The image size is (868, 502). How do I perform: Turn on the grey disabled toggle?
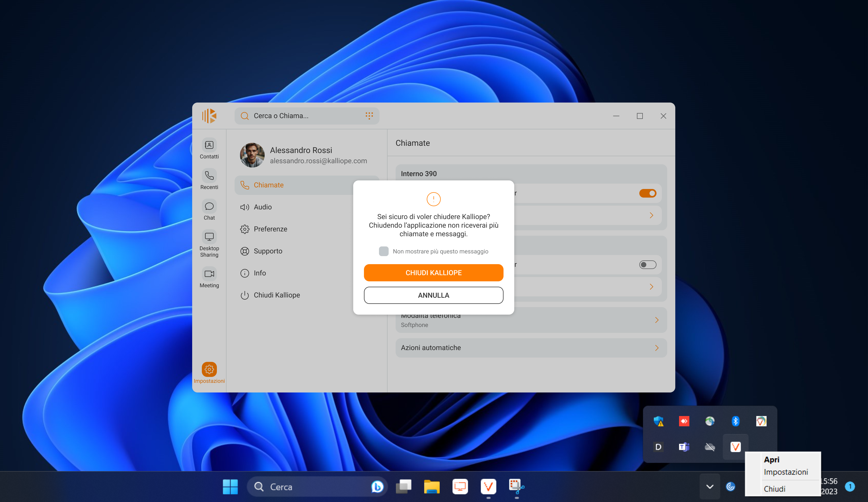648,265
